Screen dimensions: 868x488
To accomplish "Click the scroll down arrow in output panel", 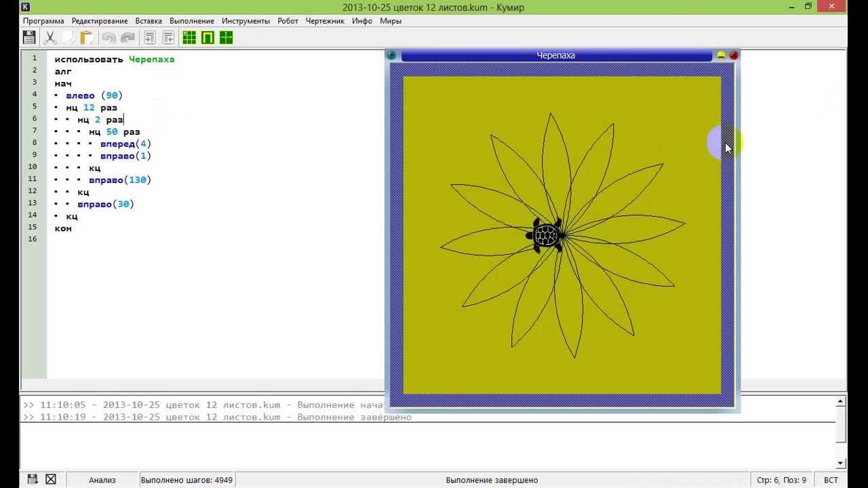I will coord(841,464).
